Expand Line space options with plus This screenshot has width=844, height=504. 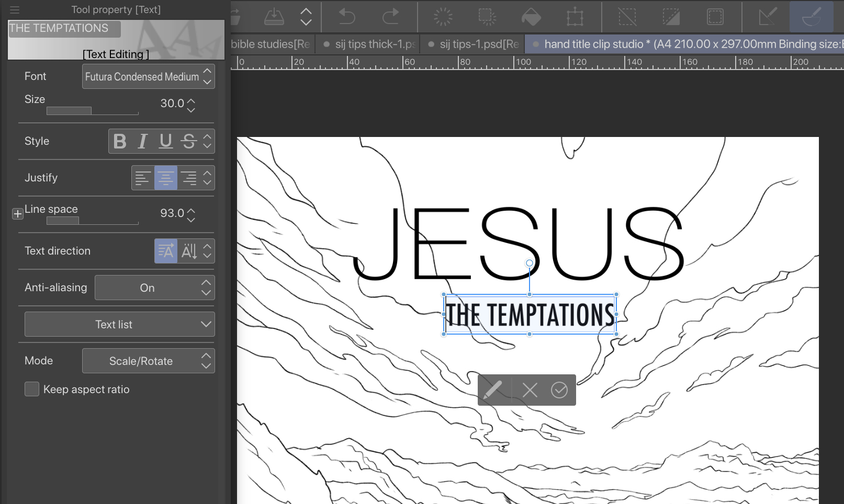[18, 213]
